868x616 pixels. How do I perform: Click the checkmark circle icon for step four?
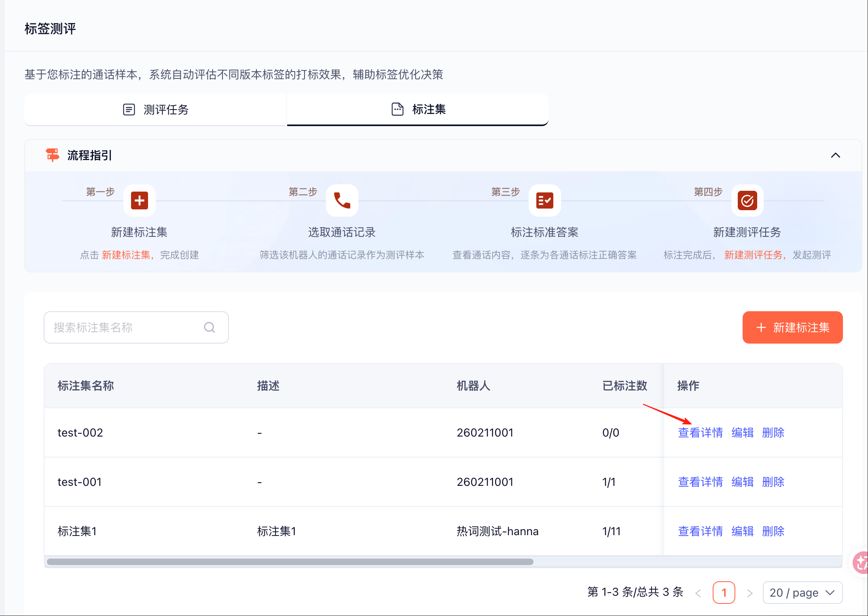point(747,200)
